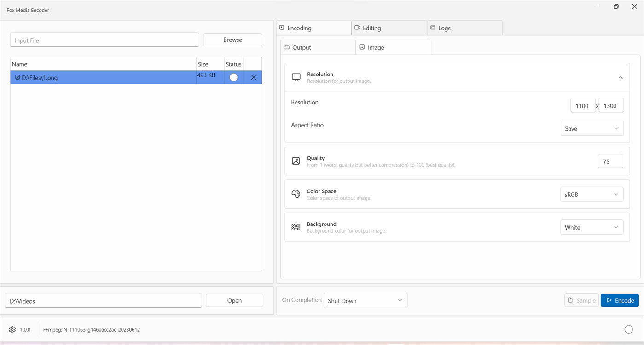The width and height of the screenshot is (644, 345).
Task: Edit the resolution height field 1300
Action: (x=611, y=105)
